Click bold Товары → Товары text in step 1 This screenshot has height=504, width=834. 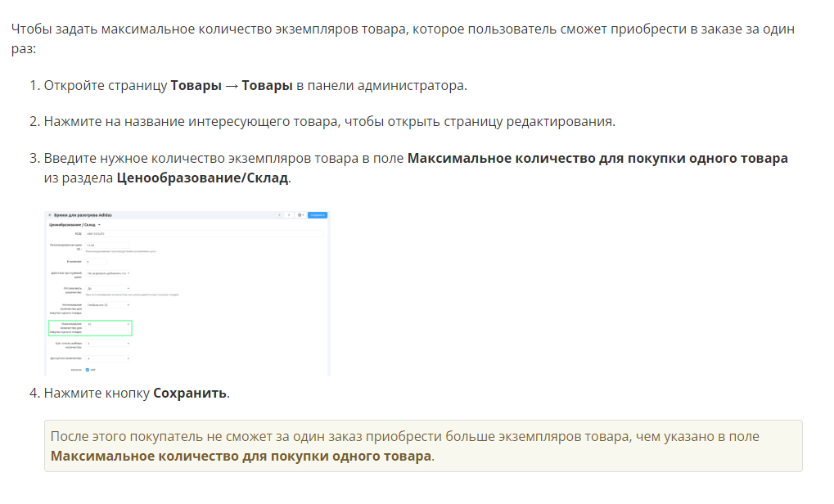coord(231,86)
